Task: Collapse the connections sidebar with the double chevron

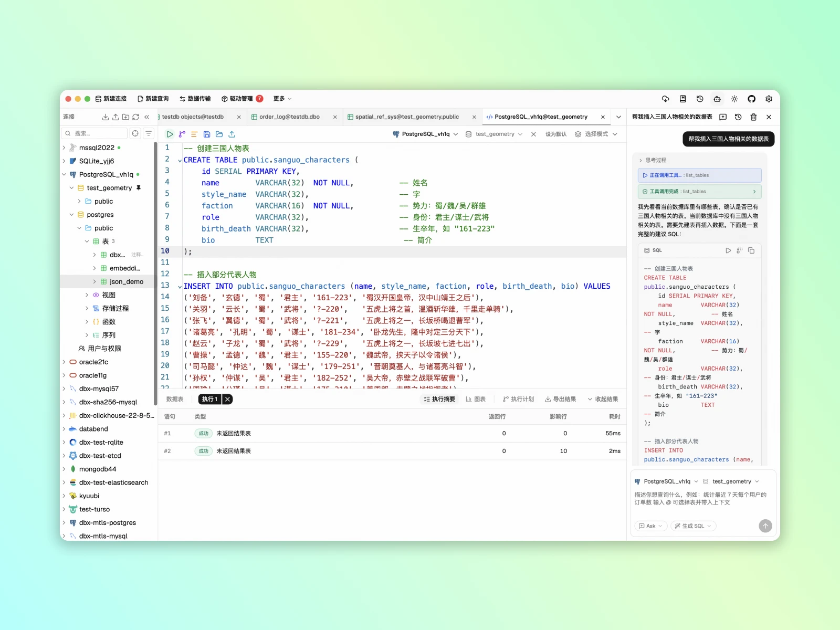Action: tap(147, 117)
